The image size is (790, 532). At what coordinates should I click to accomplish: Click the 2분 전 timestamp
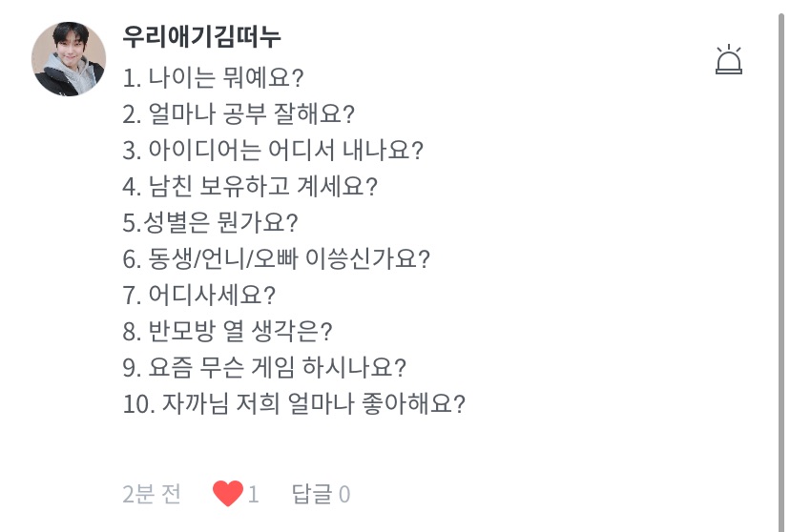[x=152, y=494]
